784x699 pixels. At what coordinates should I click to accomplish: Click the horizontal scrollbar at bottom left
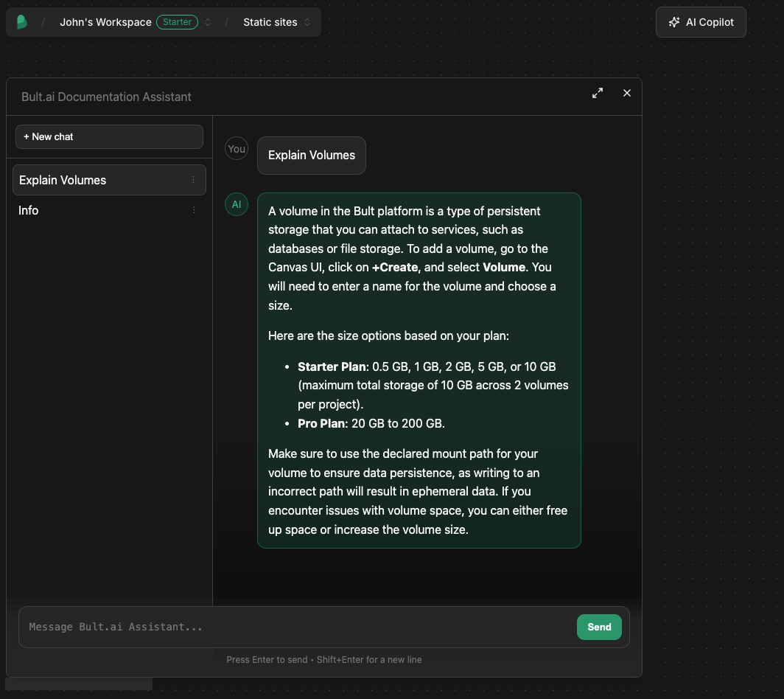pos(79,684)
